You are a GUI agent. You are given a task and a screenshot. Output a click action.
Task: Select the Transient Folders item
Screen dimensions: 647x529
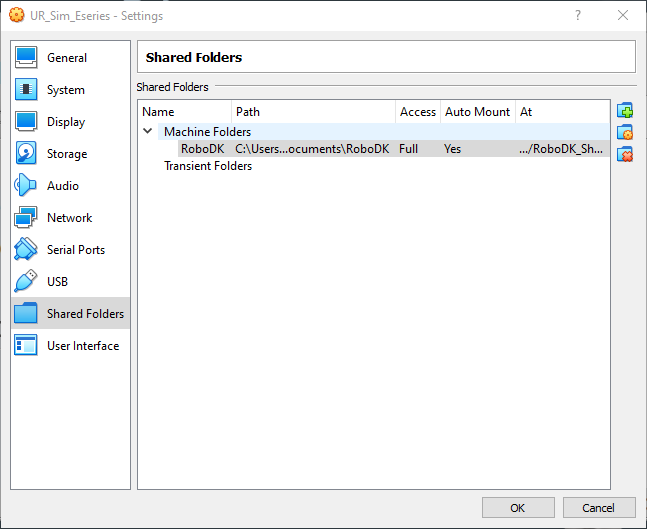[208, 166]
